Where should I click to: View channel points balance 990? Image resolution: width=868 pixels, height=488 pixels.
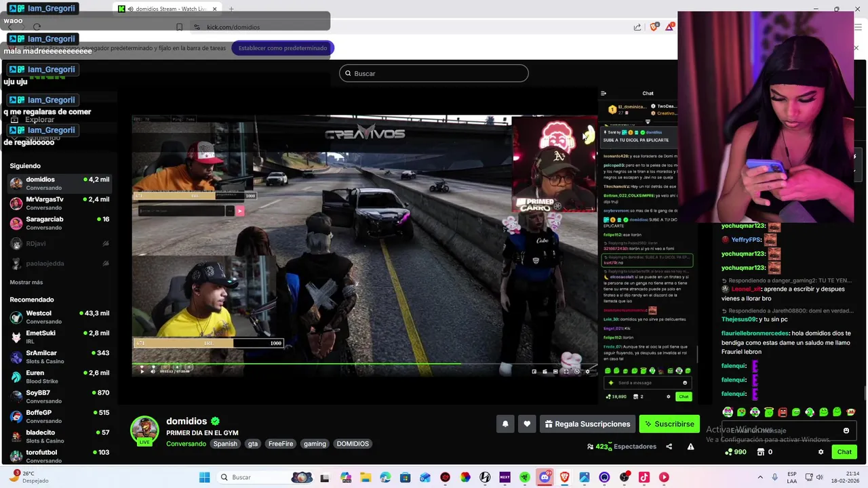[736, 452]
